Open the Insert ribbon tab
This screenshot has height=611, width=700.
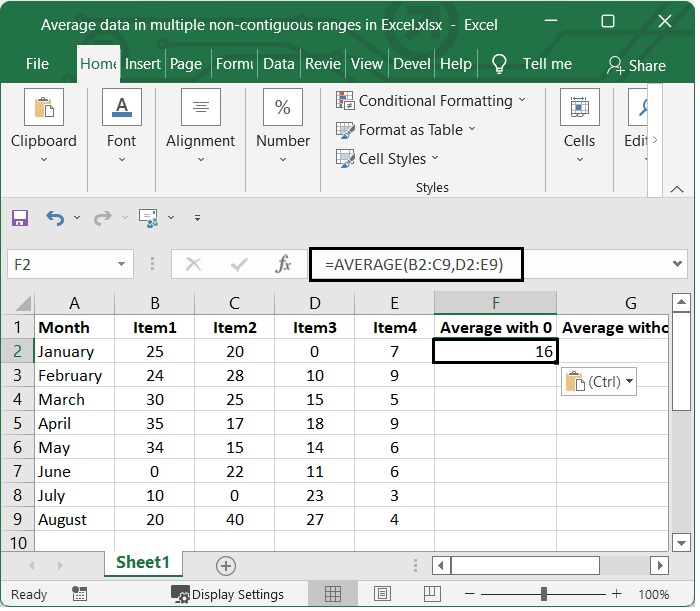click(143, 64)
